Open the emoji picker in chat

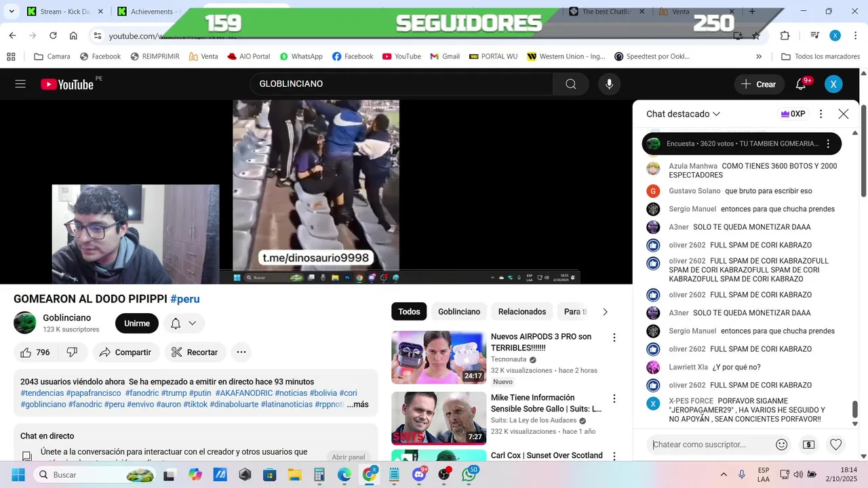click(x=781, y=445)
